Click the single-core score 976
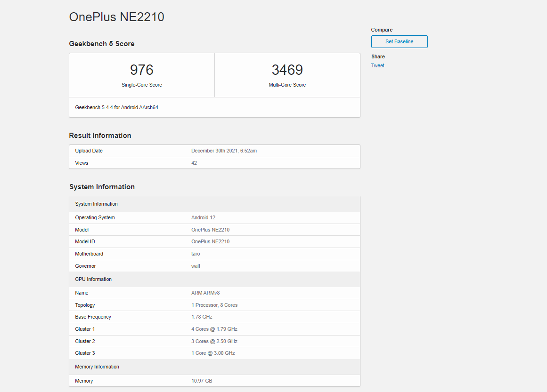Image resolution: width=547 pixels, height=392 pixels. pos(142,70)
